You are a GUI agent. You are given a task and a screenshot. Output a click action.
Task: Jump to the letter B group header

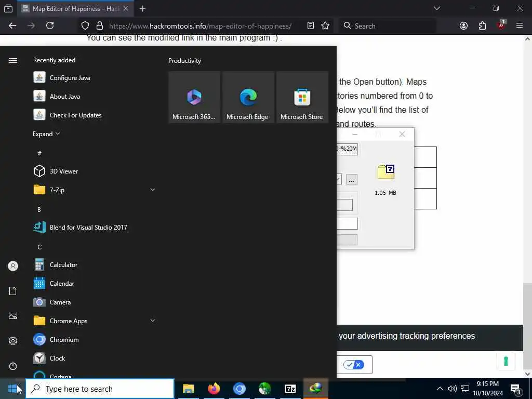(x=39, y=209)
